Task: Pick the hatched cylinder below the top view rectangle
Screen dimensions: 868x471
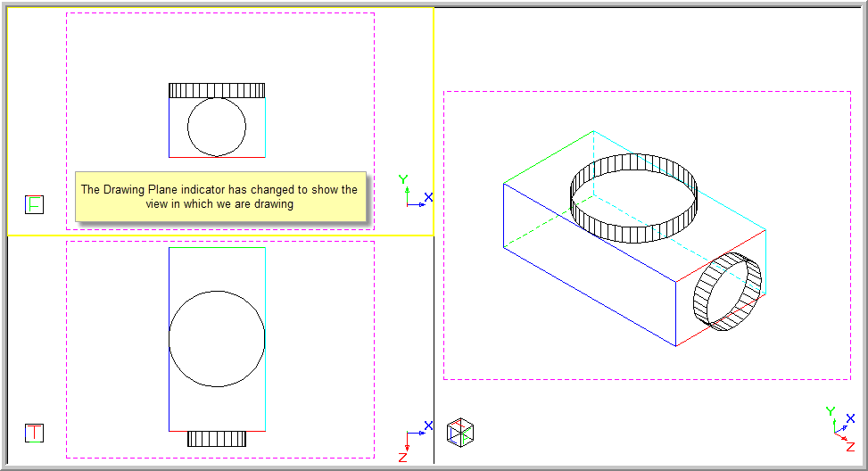Action: click(x=217, y=439)
